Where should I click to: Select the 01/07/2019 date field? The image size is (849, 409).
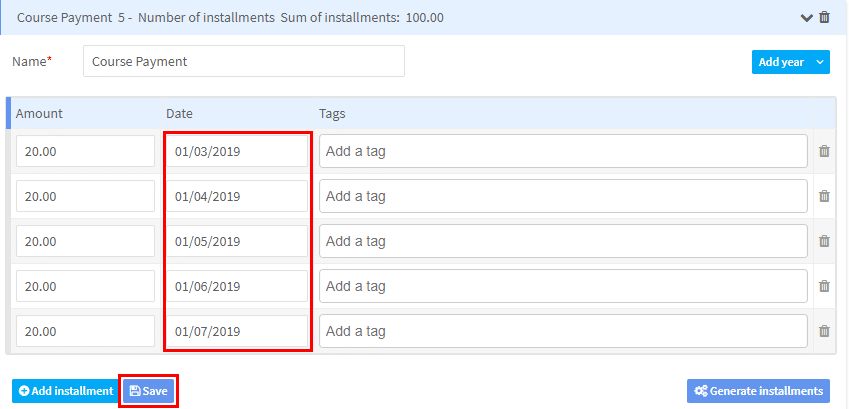click(237, 331)
